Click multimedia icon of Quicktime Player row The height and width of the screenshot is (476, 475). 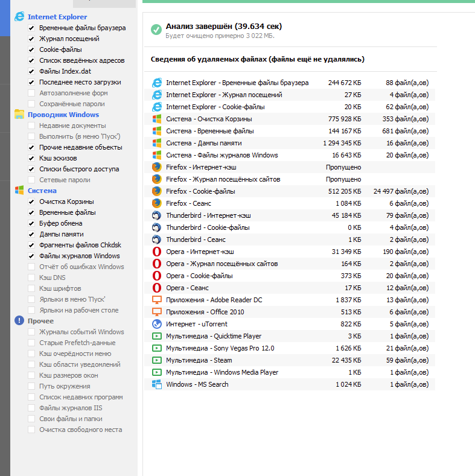point(157,336)
